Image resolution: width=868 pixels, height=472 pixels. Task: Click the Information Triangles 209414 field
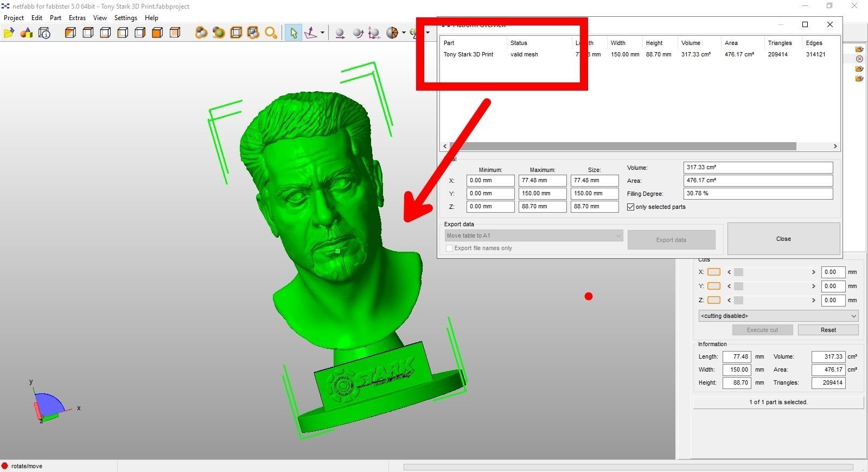click(x=828, y=382)
